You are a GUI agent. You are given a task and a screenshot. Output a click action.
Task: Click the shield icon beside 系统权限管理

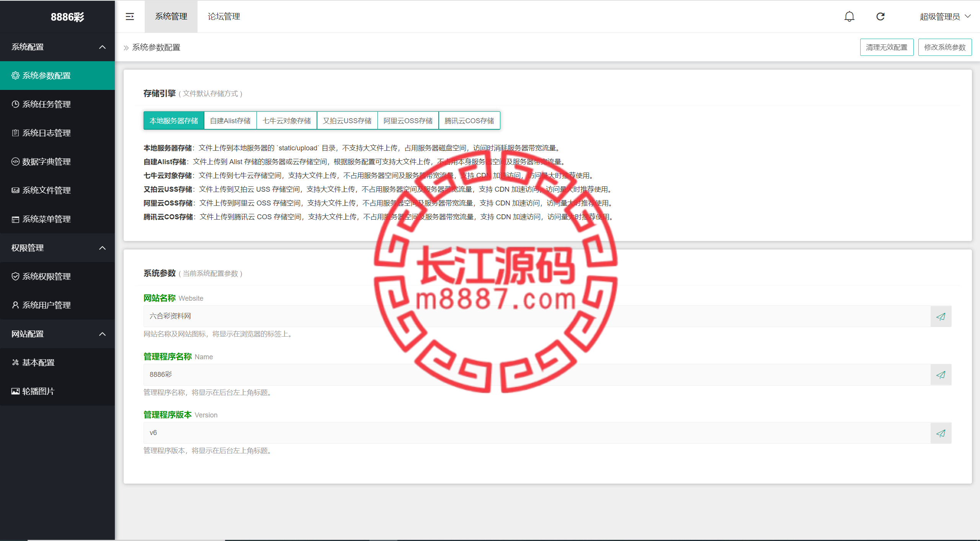(x=15, y=276)
